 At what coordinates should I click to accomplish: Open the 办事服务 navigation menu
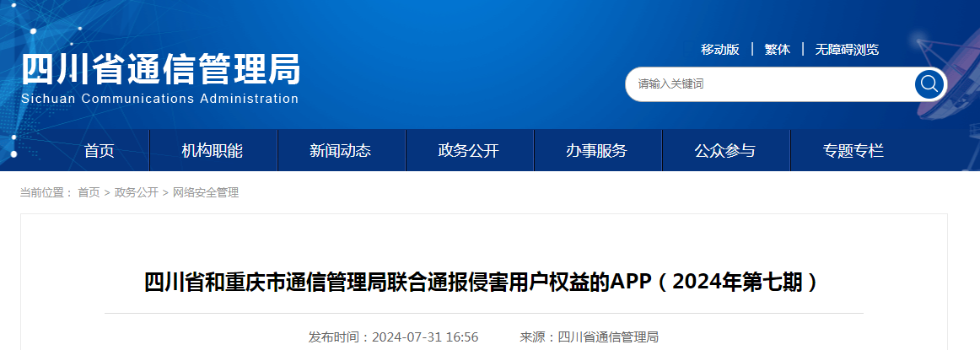(596, 151)
